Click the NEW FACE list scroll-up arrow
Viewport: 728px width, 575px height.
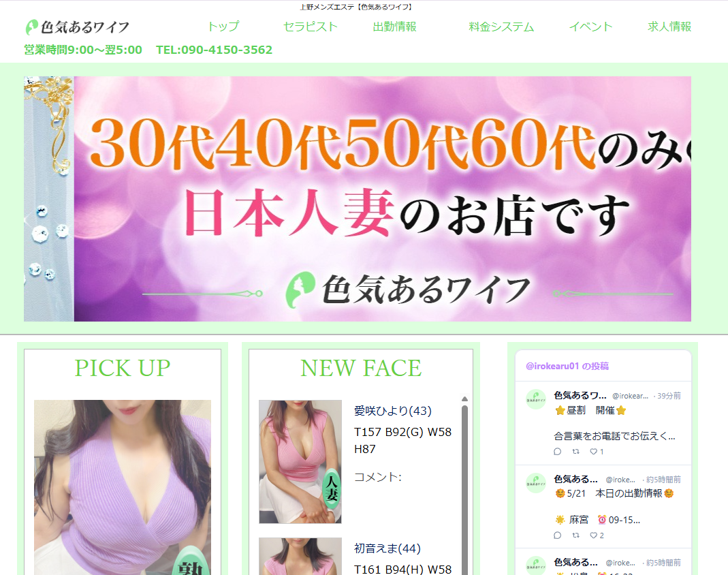coord(464,399)
